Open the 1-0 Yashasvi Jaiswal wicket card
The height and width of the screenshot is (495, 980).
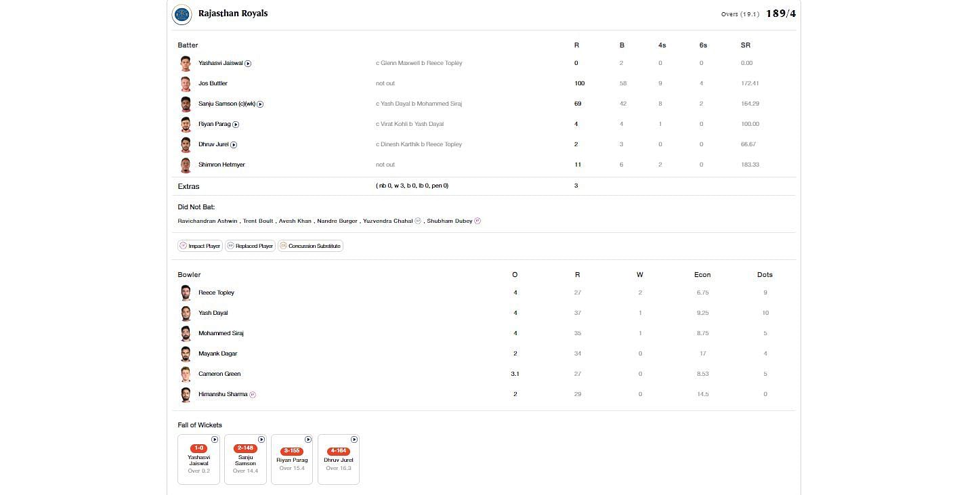[x=198, y=460]
